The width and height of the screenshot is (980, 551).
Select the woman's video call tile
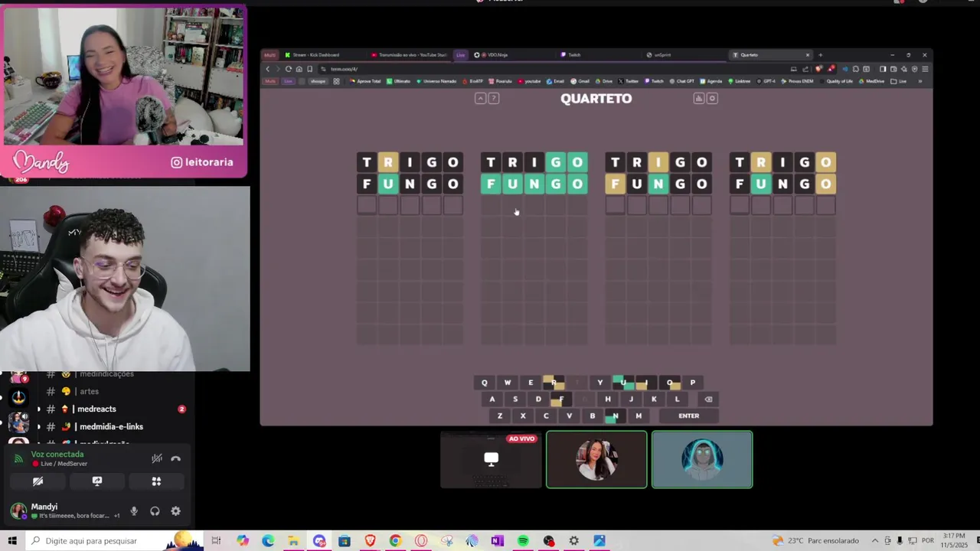596,459
